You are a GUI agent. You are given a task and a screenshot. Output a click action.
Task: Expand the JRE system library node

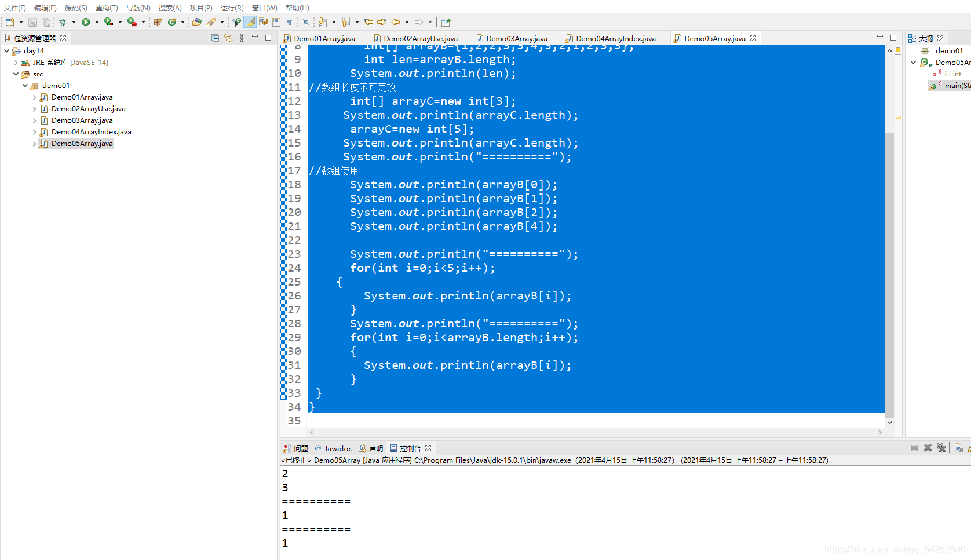[16, 63]
